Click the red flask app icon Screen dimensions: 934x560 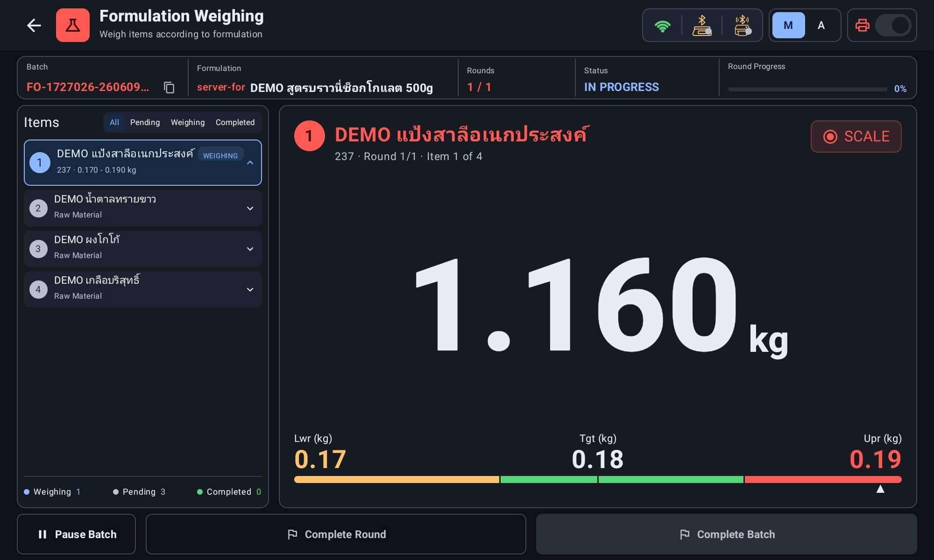click(x=73, y=25)
